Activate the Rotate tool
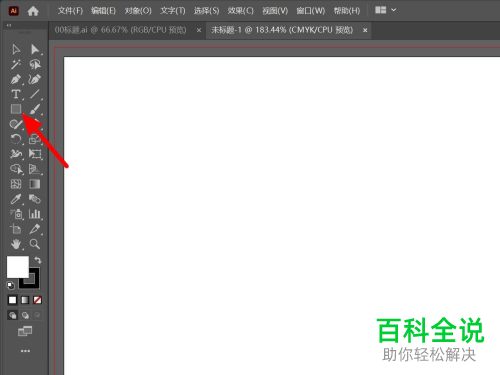This screenshot has width=500, height=375. 16,139
